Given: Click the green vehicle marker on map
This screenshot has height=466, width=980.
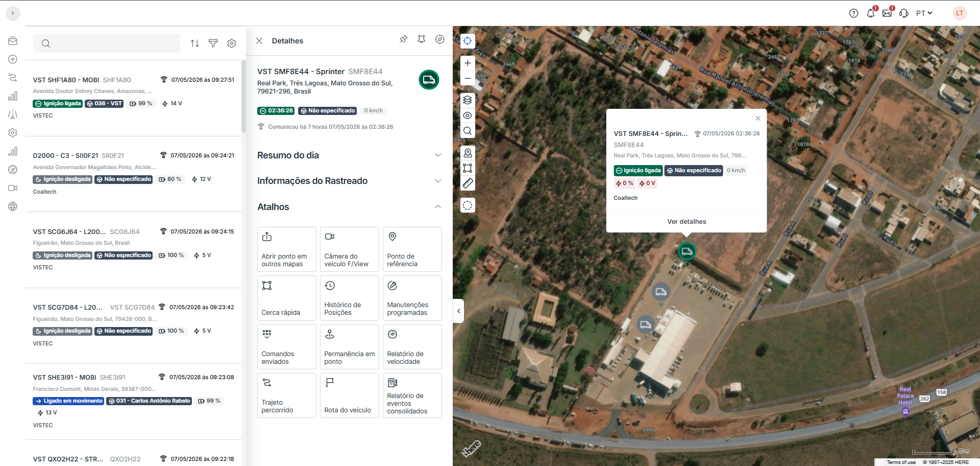Looking at the screenshot, I should [x=687, y=251].
